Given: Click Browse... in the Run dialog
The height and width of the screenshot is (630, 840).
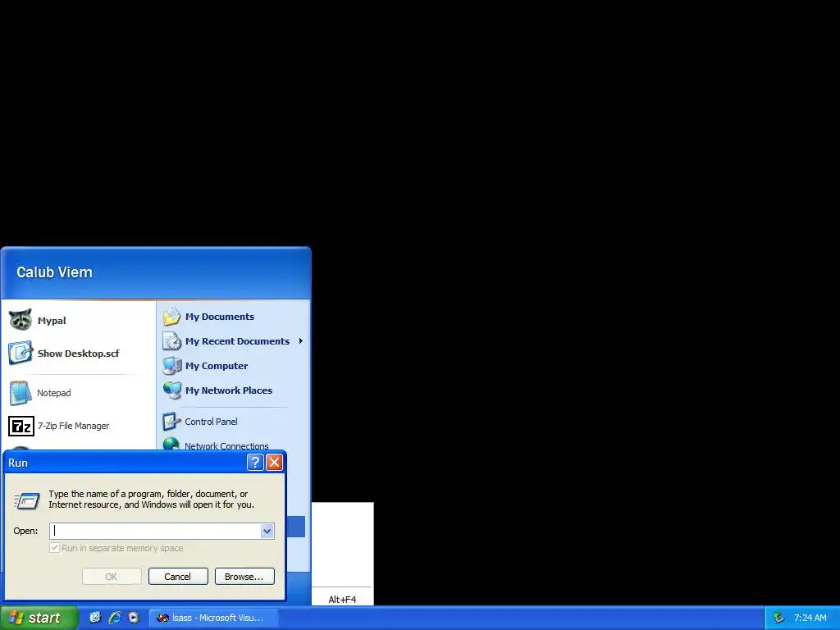Looking at the screenshot, I should tap(244, 577).
